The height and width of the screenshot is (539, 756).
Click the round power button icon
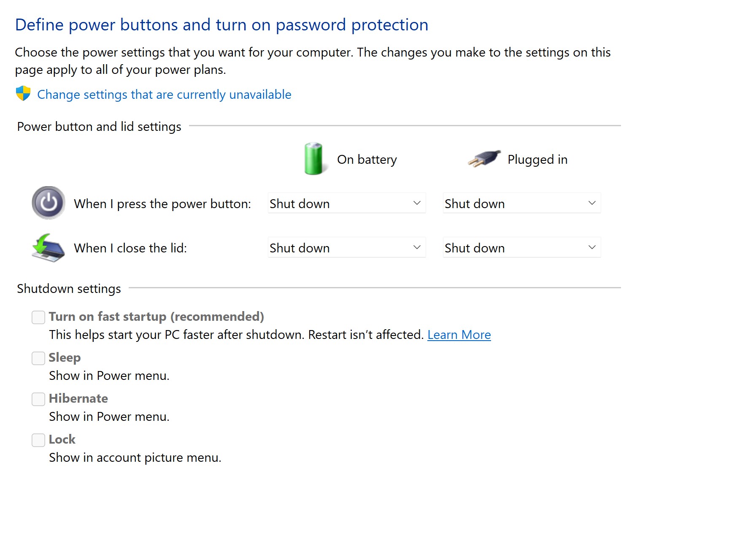pyautogui.click(x=49, y=203)
